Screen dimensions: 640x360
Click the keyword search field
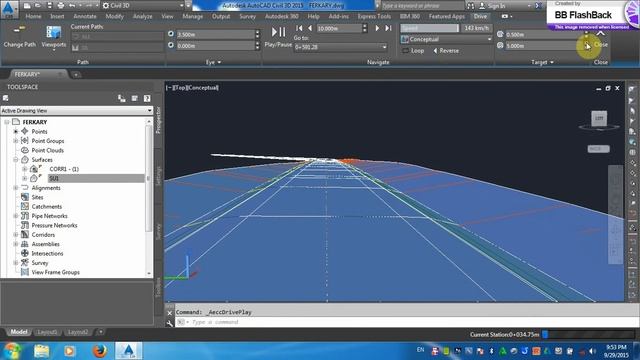pos(422,6)
